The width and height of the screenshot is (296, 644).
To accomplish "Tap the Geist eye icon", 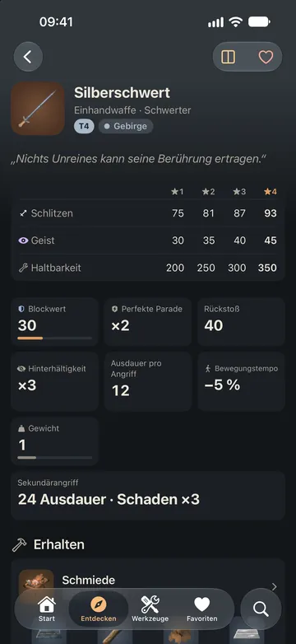I will [x=23, y=240].
